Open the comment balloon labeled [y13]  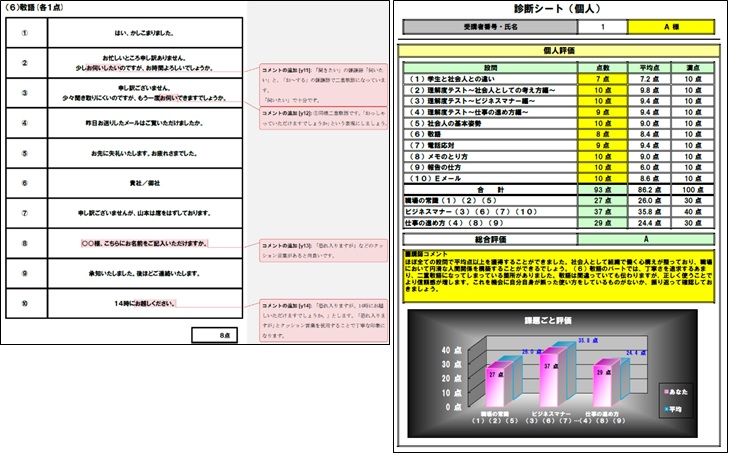324,251
